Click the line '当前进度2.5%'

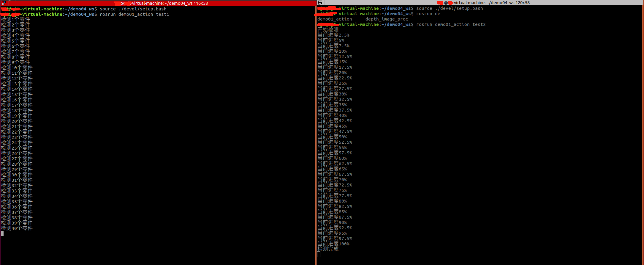tap(333, 35)
